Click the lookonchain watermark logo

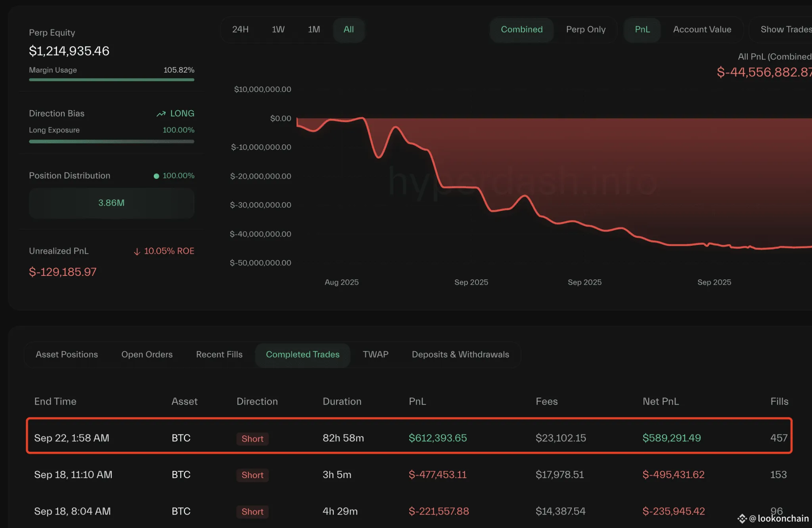click(742, 518)
